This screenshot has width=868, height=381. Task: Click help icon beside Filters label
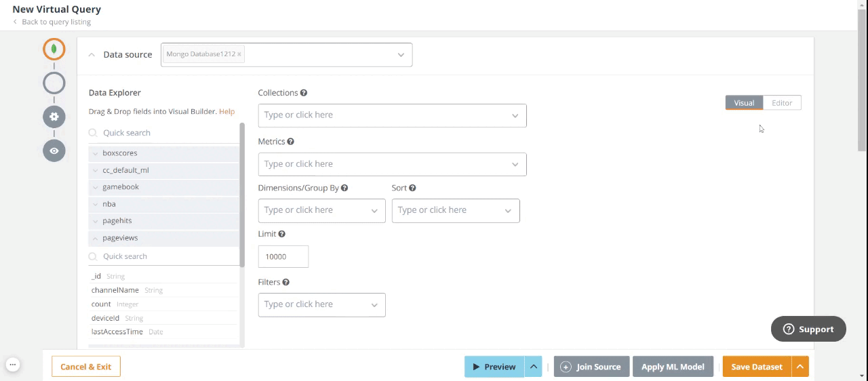pos(285,282)
